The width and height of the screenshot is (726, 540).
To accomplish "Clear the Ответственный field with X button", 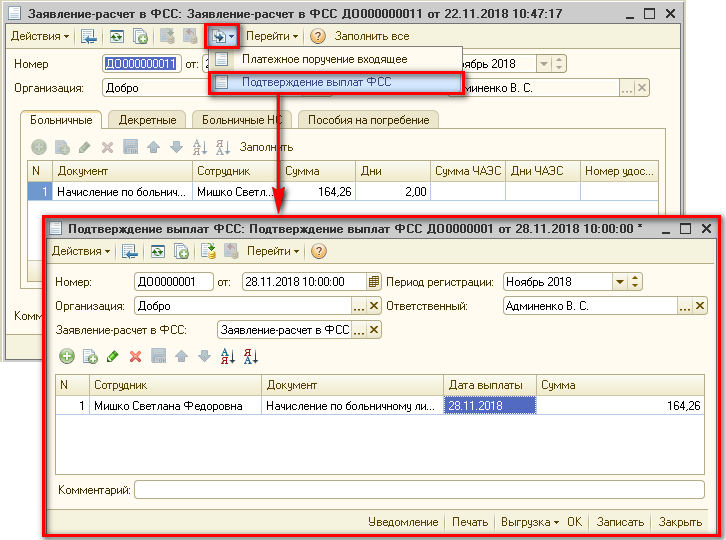I will click(704, 306).
